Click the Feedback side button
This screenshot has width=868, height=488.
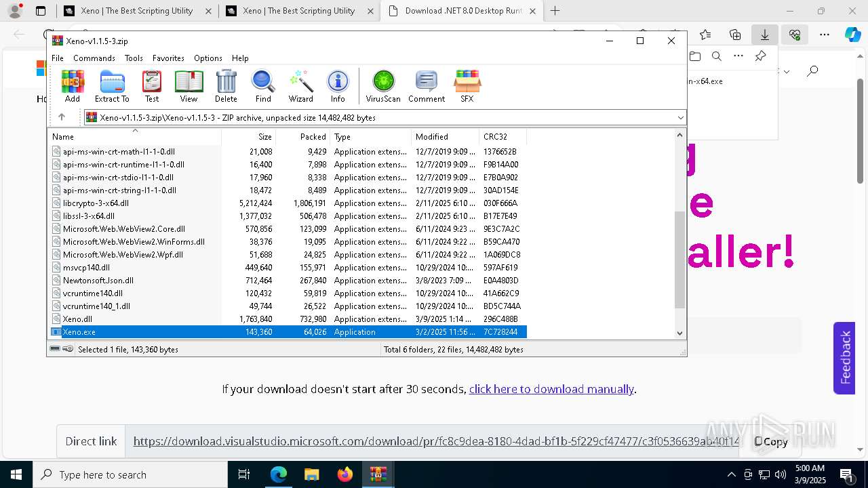[844, 358]
